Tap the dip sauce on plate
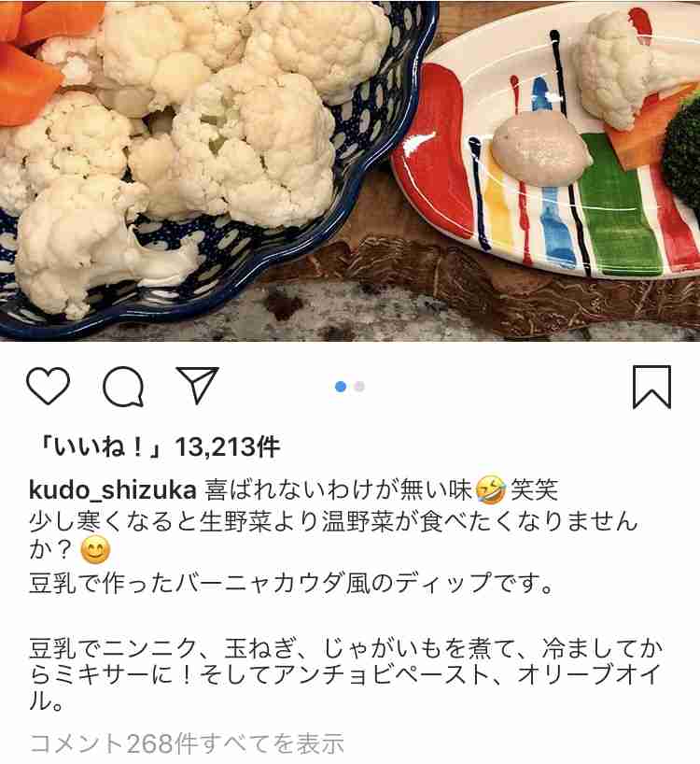This screenshot has height=764, width=700. coord(540,148)
